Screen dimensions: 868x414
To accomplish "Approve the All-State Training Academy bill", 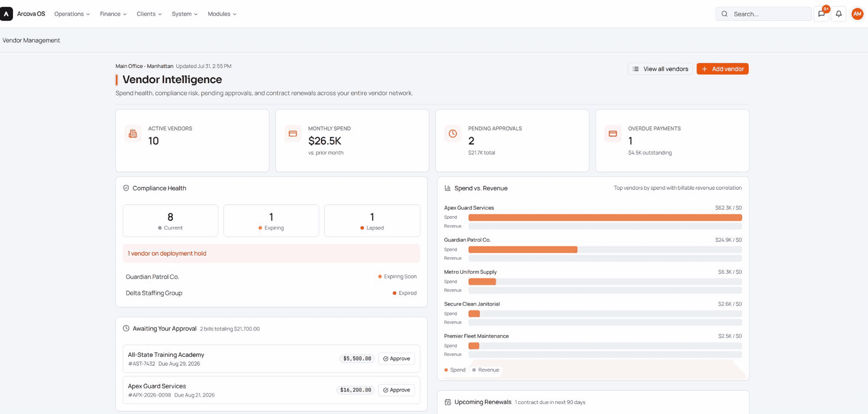I will (396, 358).
